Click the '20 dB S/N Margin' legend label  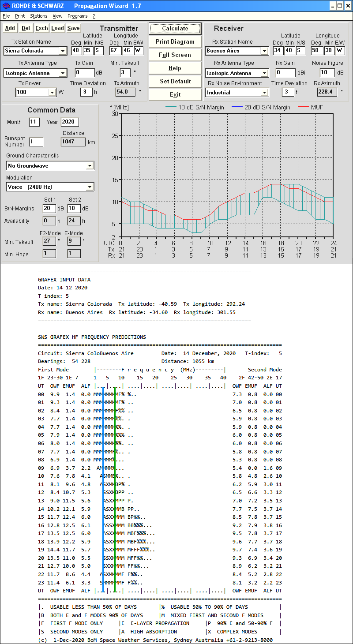267,107
